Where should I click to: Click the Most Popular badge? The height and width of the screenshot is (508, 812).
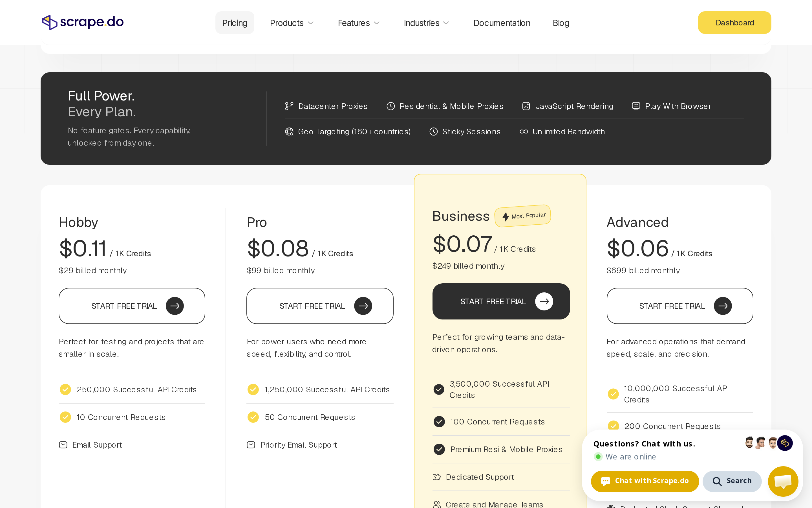coord(523,216)
